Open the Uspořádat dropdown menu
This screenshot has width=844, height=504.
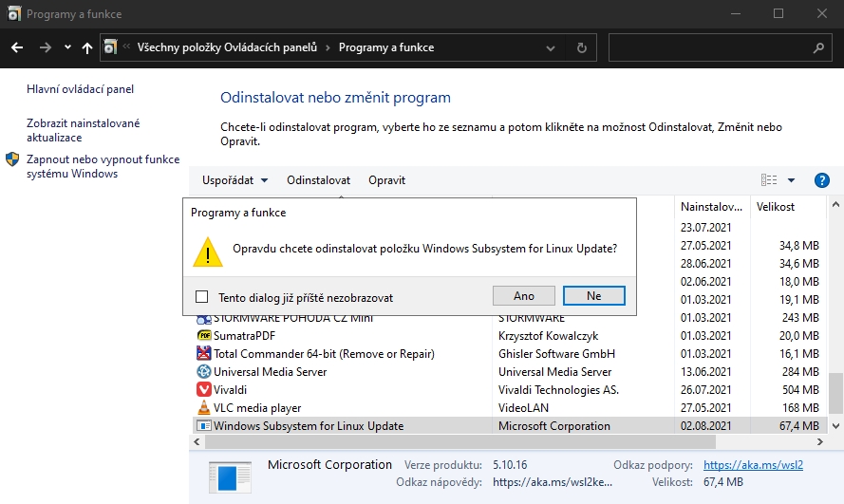click(x=234, y=180)
